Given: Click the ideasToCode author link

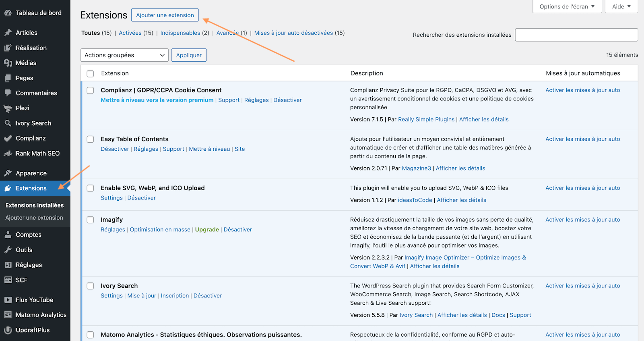Looking at the screenshot, I should [x=415, y=200].
